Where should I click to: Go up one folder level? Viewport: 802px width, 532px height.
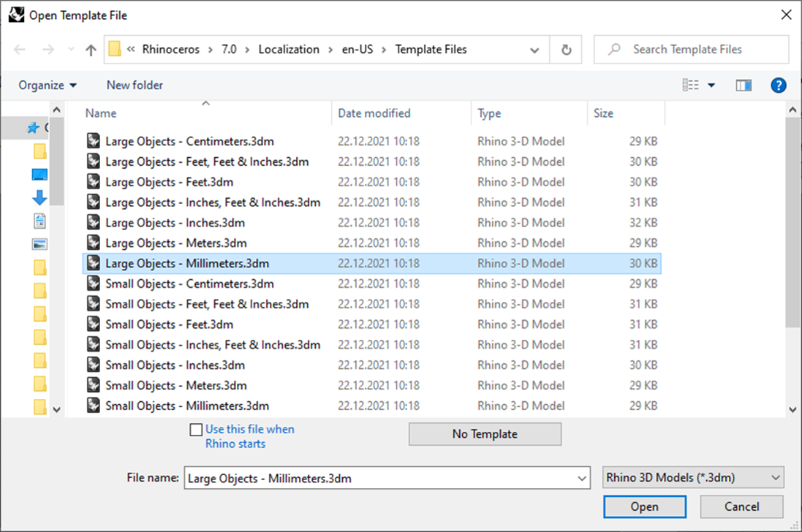pyautogui.click(x=91, y=50)
